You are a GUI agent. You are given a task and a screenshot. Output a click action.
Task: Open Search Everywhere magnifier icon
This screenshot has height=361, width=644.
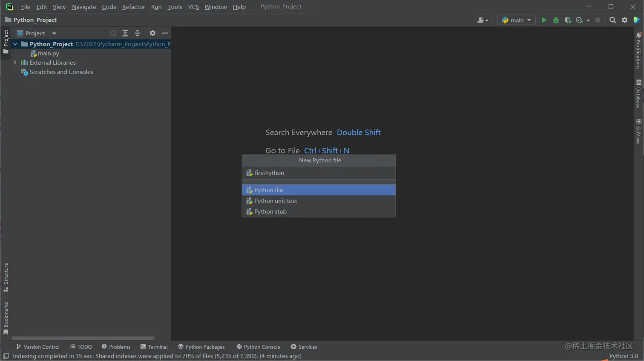tap(612, 20)
